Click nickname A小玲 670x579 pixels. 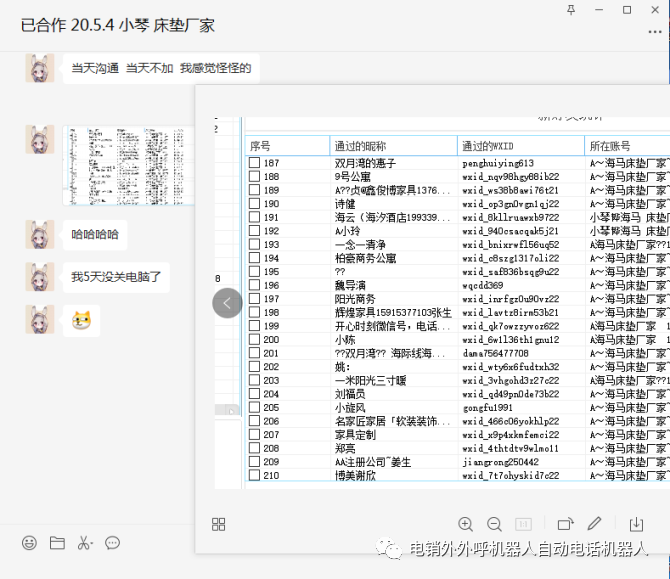click(347, 231)
